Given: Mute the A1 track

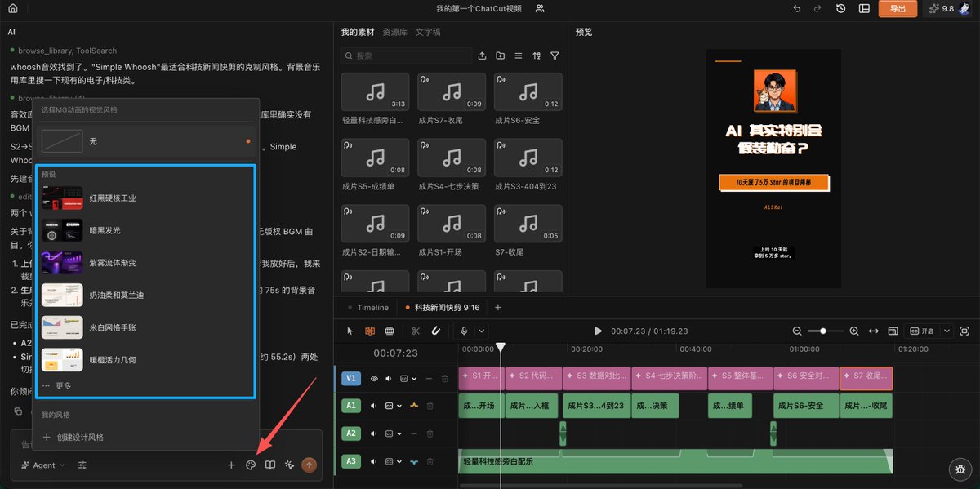Looking at the screenshot, I should point(375,406).
